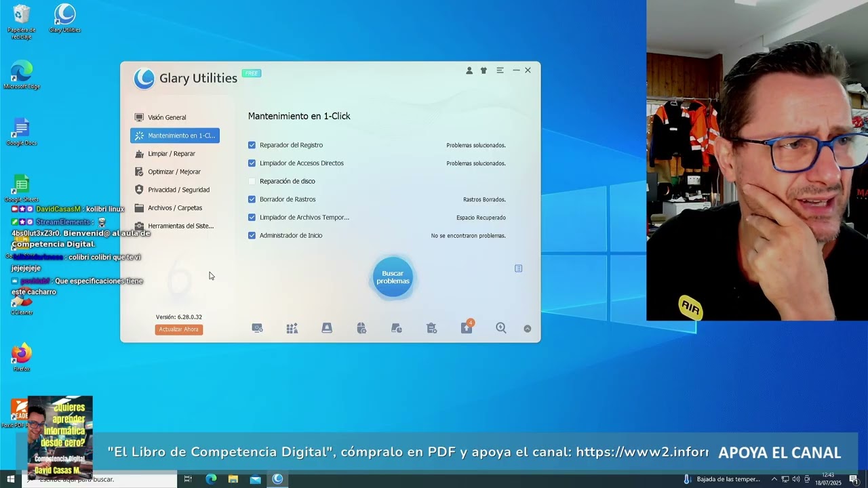This screenshot has height=488, width=868.
Task: Open Google Docs desktop shortcut
Action: coord(22,131)
